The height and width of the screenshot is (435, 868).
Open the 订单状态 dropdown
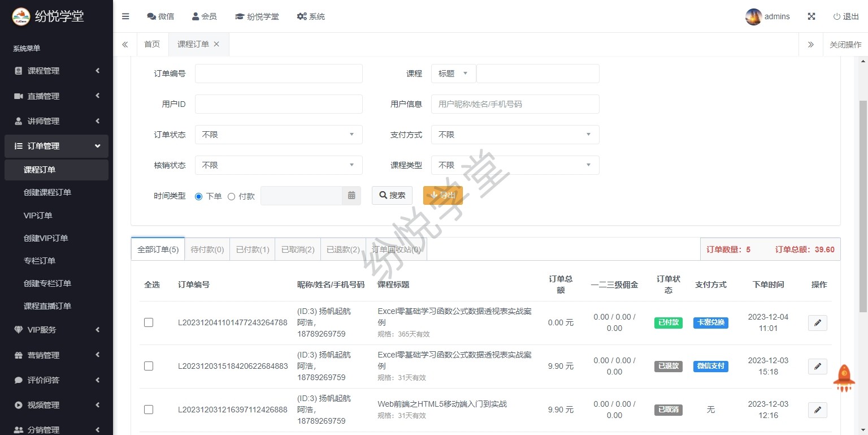coord(279,135)
